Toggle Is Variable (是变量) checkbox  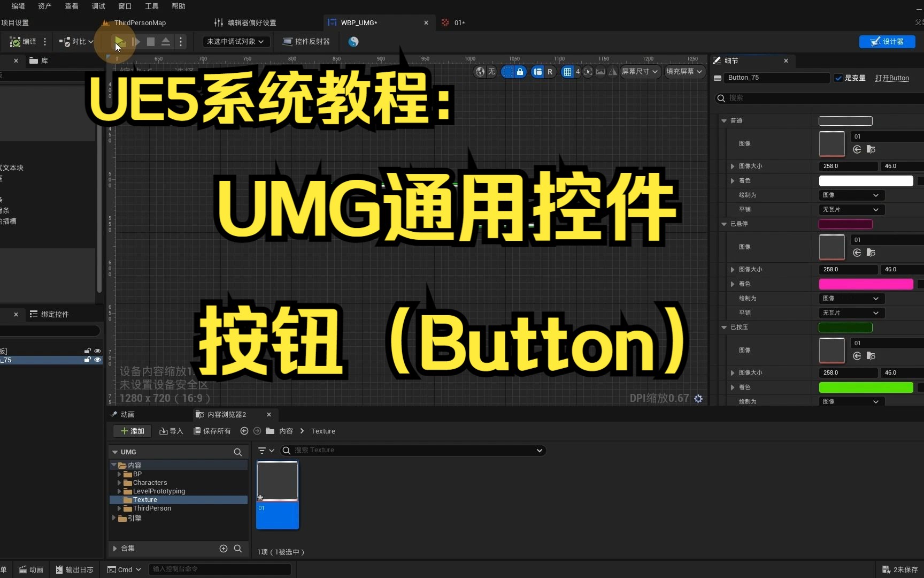point(838,78)
